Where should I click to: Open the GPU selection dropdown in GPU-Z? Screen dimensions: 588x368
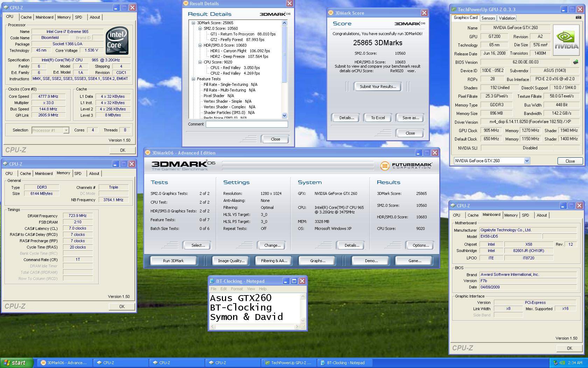(527, 161)
